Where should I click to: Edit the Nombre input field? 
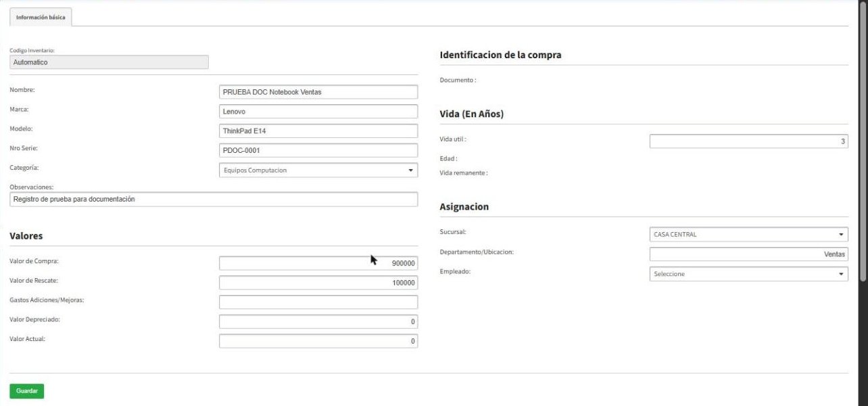(318, 92)
